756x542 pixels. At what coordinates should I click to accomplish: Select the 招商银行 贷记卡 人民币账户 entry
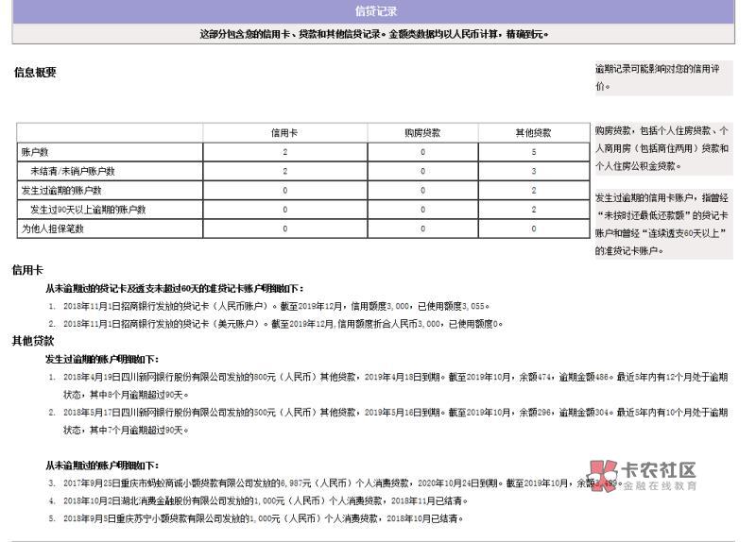click(276, 306)
